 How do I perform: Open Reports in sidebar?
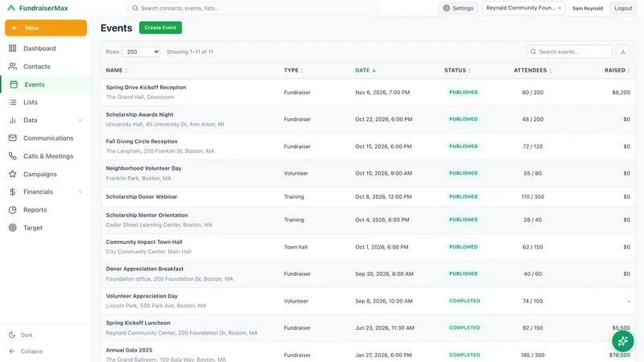pyautogui.click(x=46, y=210)
